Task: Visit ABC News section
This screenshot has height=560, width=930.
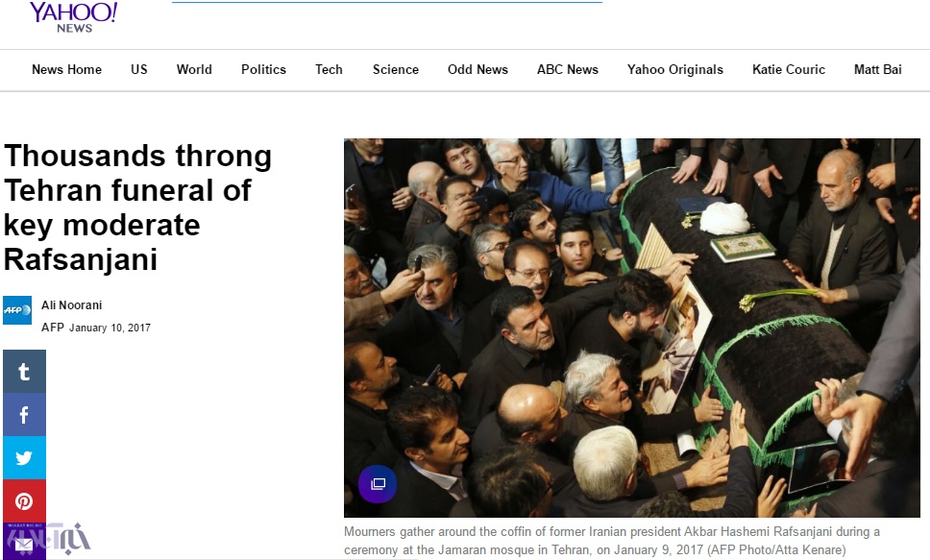Action: pos(568,69)
